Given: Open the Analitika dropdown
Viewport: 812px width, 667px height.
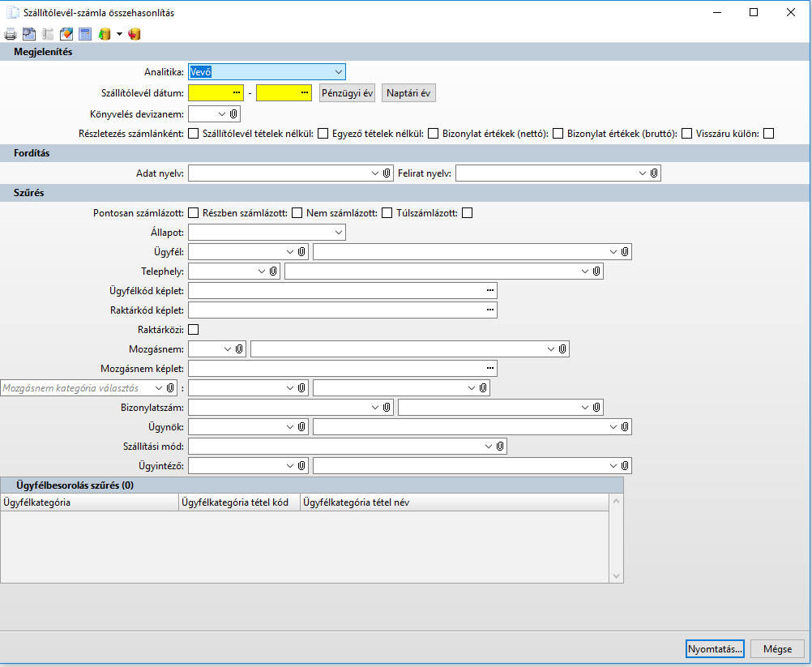Looking at the screenshot, I should click(x=338, y=72).
